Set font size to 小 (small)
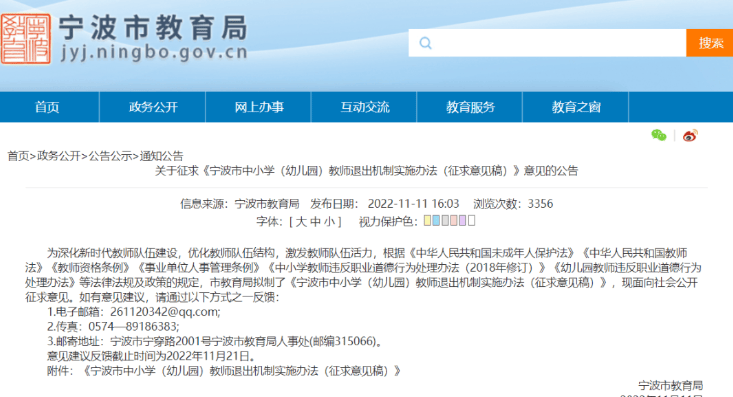 coord(329,221)
